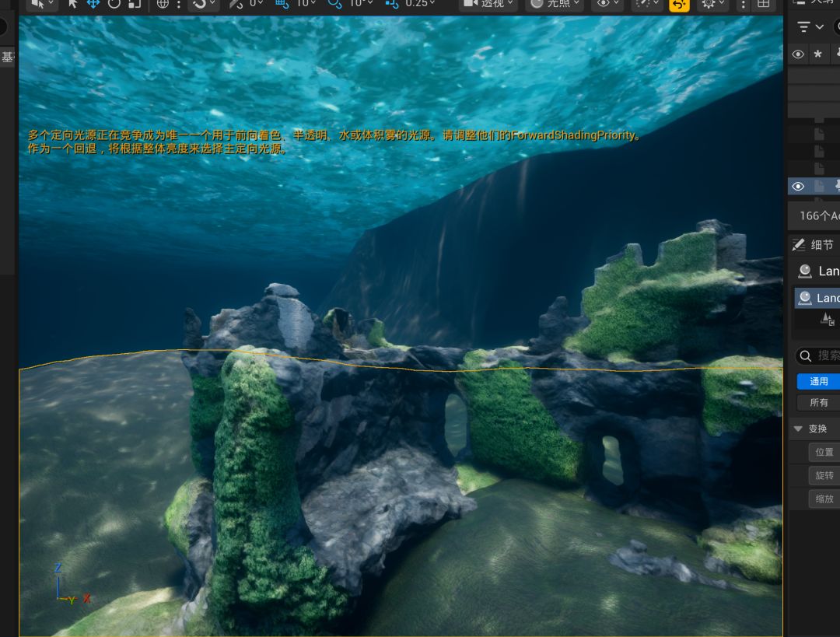Open the 光照 lit view mode dropdown
This screenshot has height=637, width=840.
(x=555, y=4)
